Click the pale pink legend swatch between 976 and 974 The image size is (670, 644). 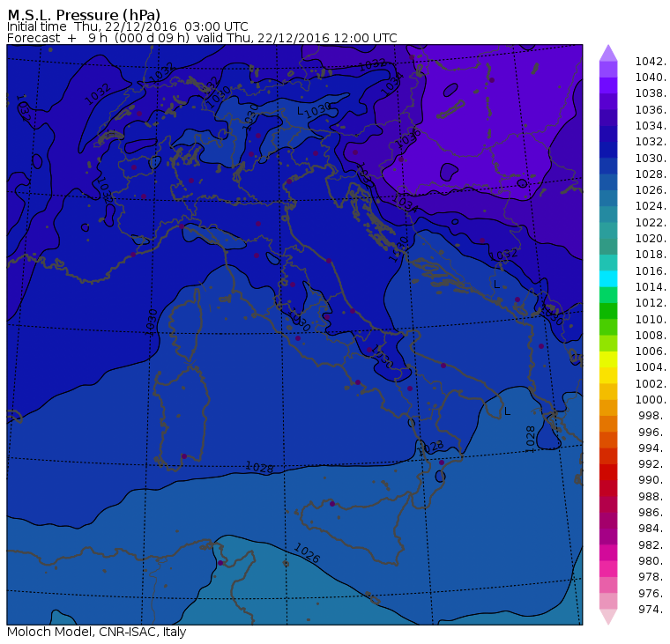(608, 601)
